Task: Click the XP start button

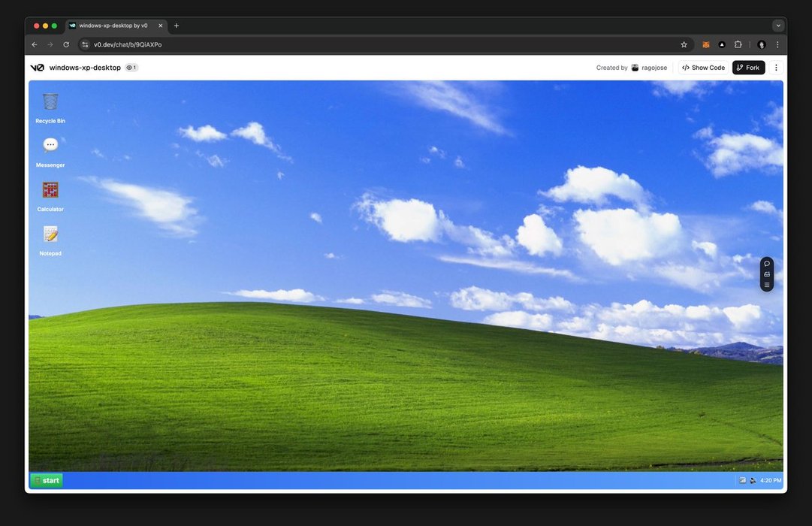Action: pos(47,480)
